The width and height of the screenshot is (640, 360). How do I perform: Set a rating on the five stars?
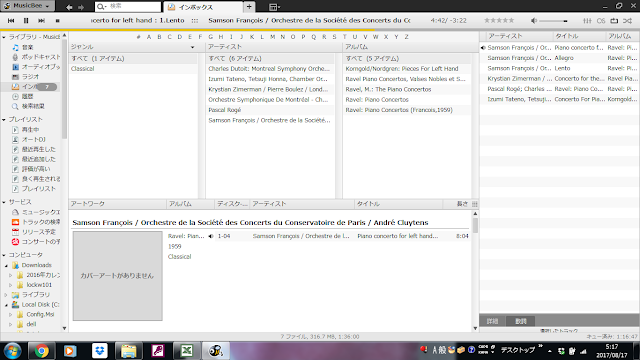click(499, 20)
